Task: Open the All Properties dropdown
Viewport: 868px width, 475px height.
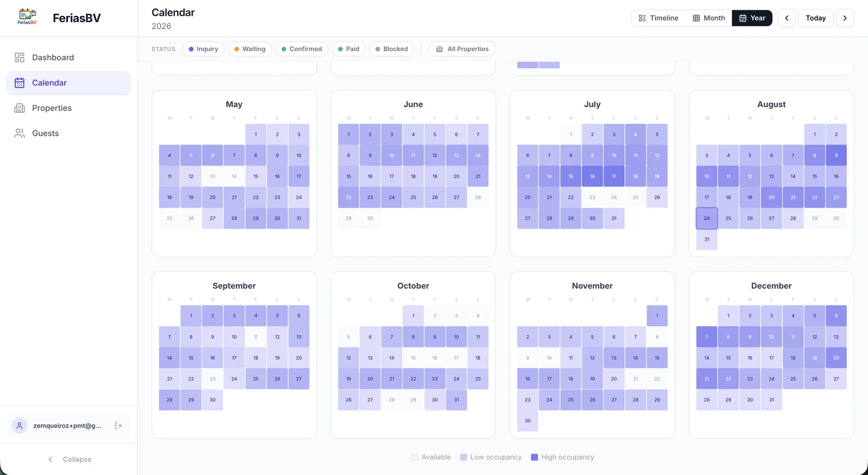Action: click(462, 49)
